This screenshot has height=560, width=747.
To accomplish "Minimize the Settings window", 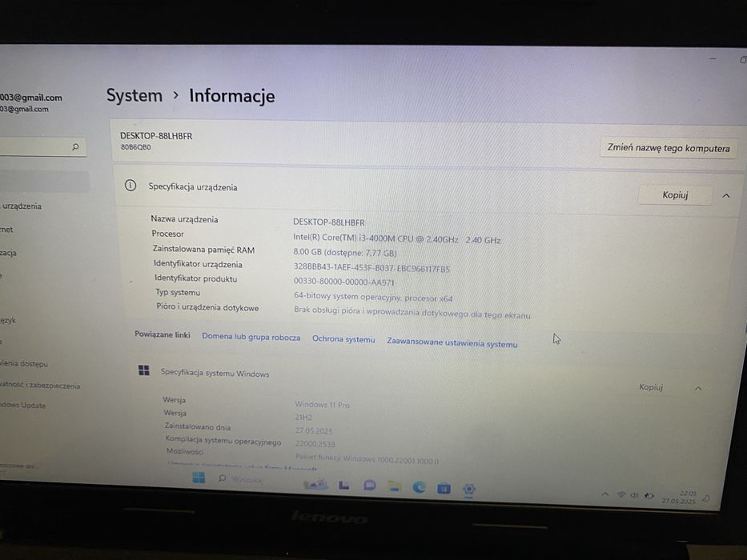I will 713,59.
